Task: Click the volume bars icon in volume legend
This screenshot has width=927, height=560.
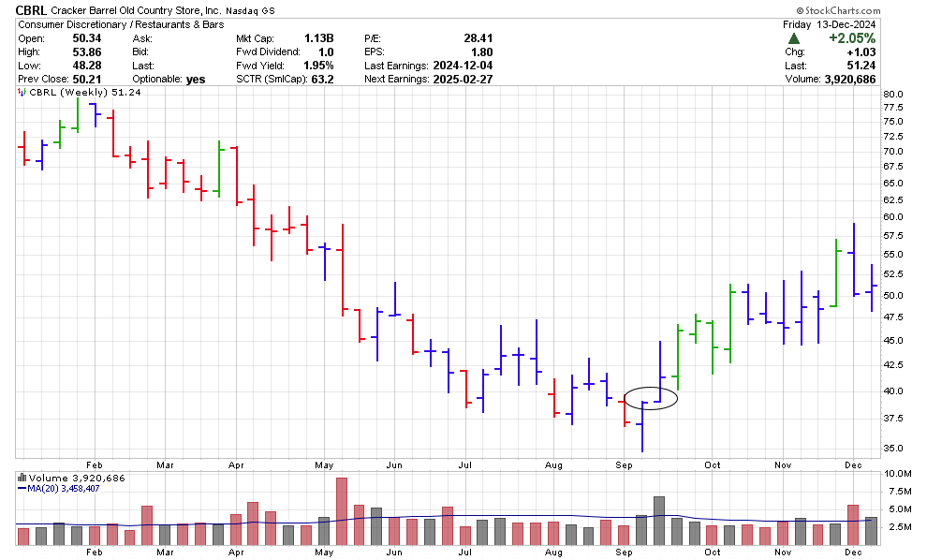Action: pos(22,478)
